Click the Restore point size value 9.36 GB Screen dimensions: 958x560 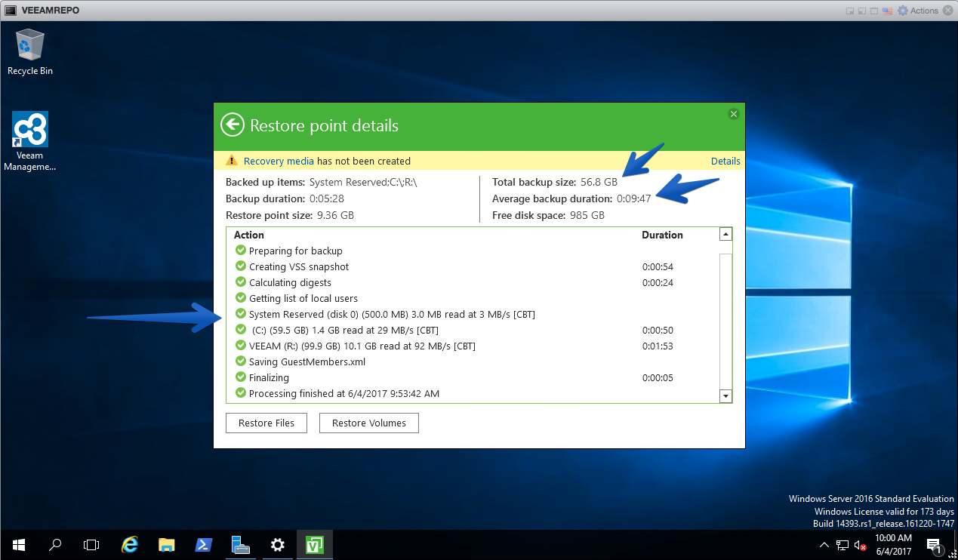click(x=334, y=215)
